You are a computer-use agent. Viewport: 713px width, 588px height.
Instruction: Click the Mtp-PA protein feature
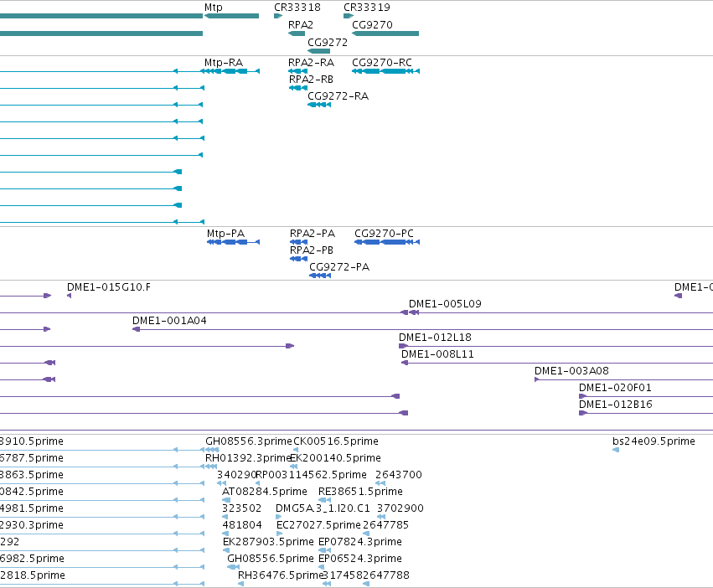click(x=233, y=242)
